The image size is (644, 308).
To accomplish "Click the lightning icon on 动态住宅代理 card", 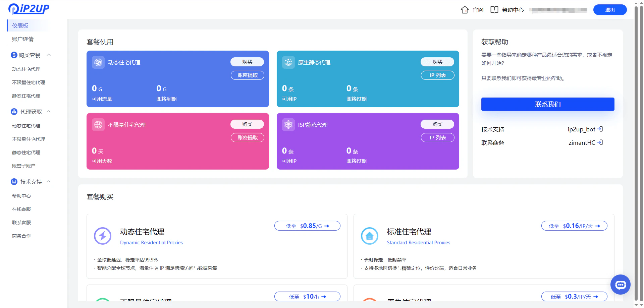I will coord(103,236).
